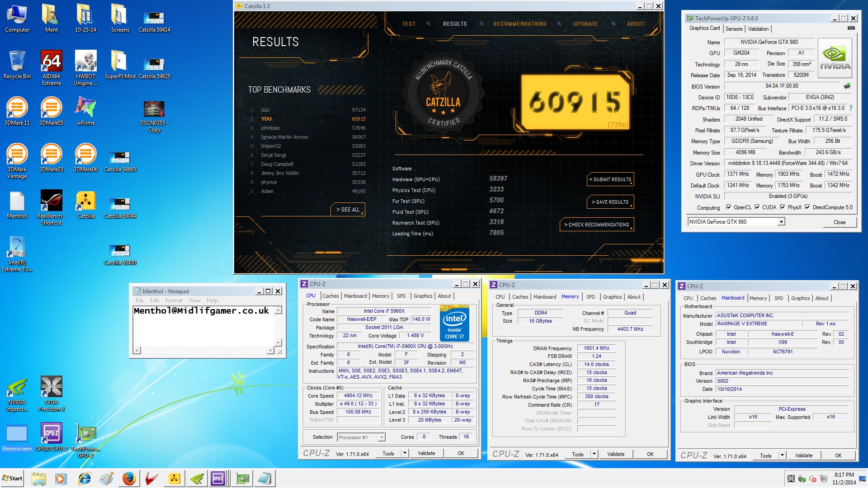Open the AIDA64 Extreme desktop icon
The width and height of the screenshot is (868, 488).
(51, 68)
